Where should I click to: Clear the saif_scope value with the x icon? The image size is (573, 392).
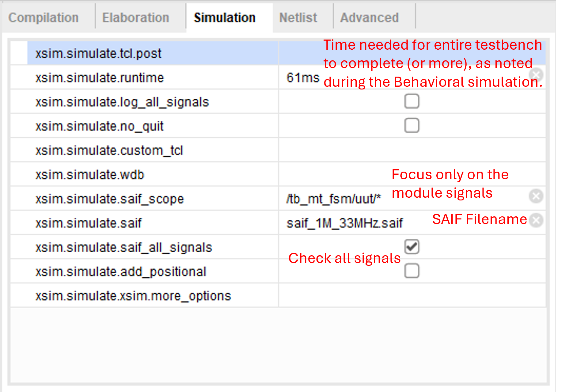536,196
